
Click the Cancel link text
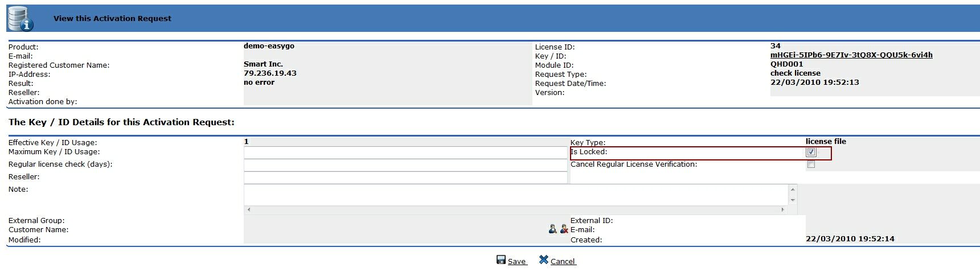pos(563,262)
